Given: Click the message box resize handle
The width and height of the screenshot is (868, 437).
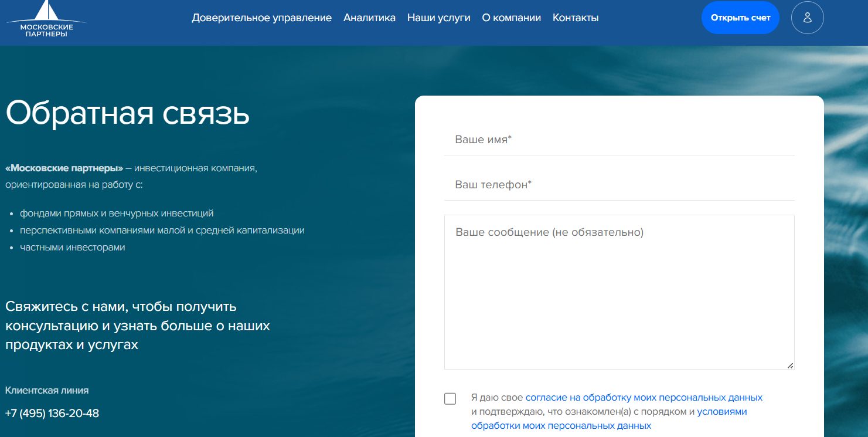Looking at the screenshot, I should point(790,365).
